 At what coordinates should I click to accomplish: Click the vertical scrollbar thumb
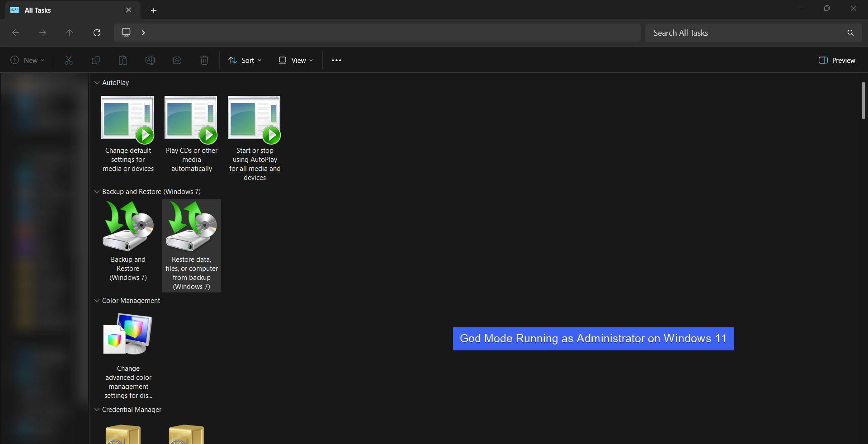tap(863, 101)
